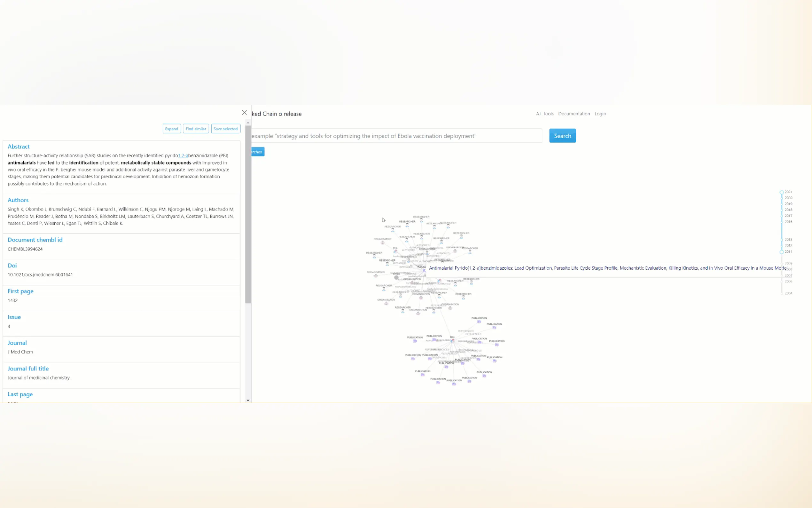This screenshot has width=812, height=508.
Task: Follow the 1,2-a link in abstract
Action: (183, 155)
